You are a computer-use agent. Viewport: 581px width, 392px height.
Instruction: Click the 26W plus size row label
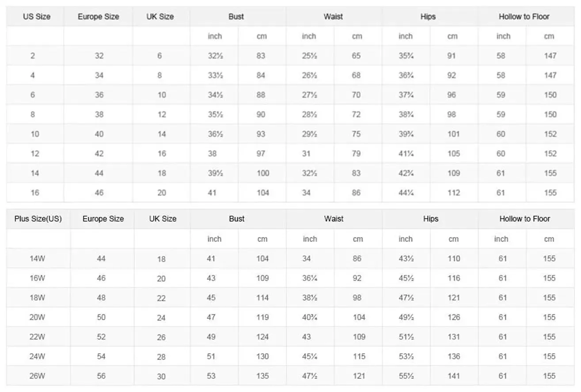click(37, 376)
